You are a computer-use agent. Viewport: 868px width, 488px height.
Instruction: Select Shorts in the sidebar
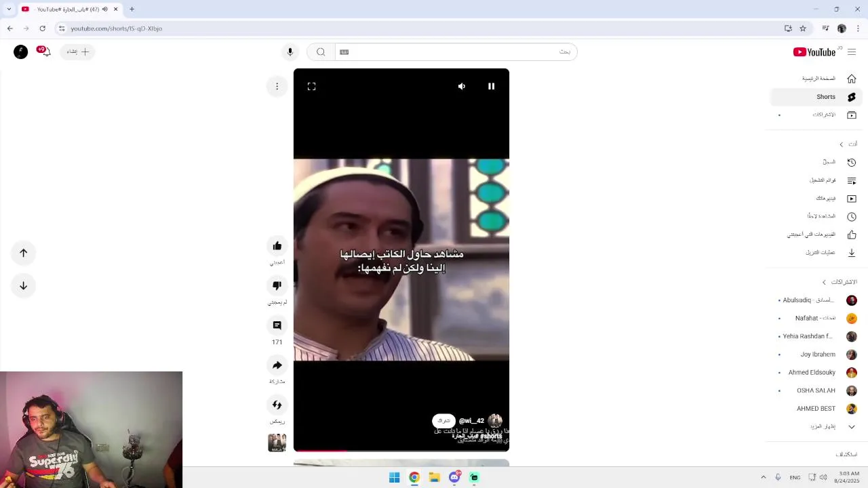(816, 97)
